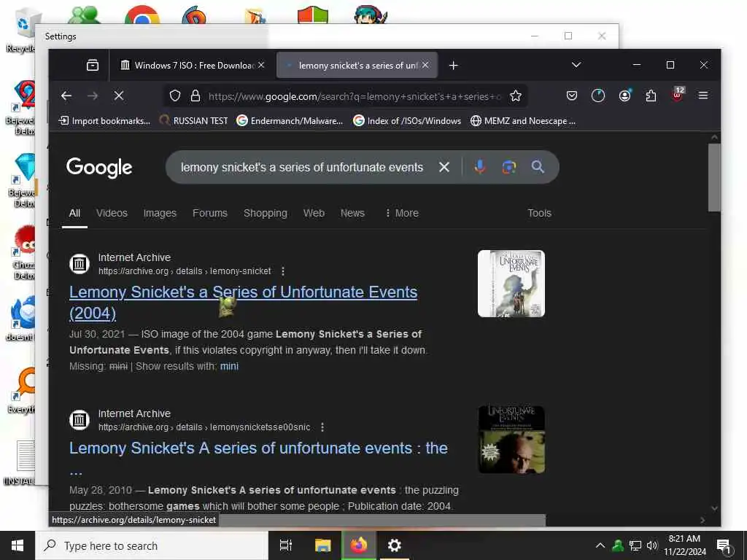Open Firefox View icon in tab strip
Viewport: 747px width, 560px height.
pos(93,65)
